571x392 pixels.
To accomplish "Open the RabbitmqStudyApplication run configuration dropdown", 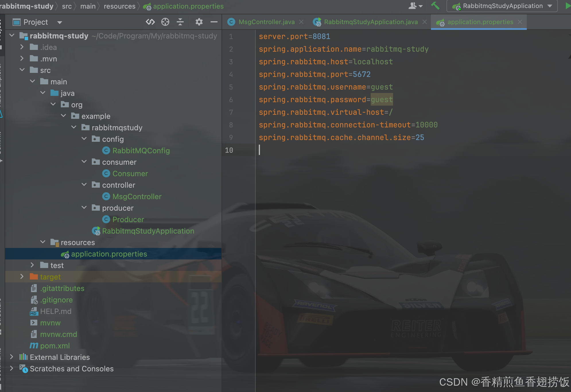I will [x=502, y=6].
